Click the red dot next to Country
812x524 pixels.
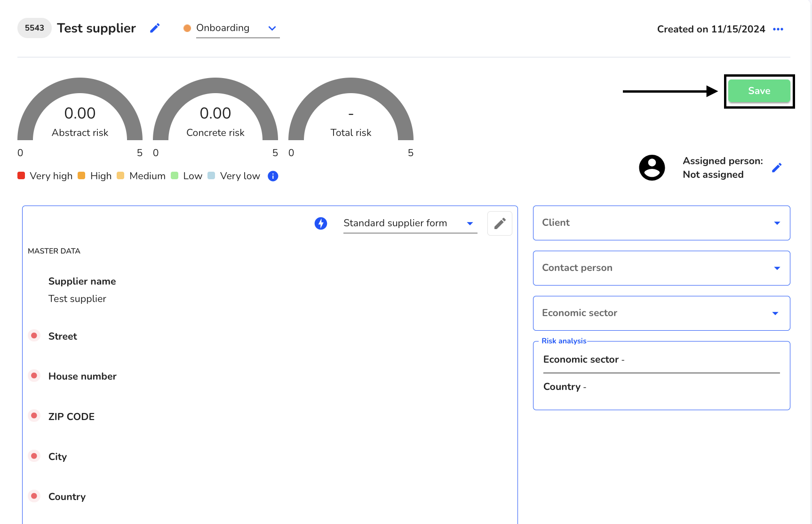[34, 496]
